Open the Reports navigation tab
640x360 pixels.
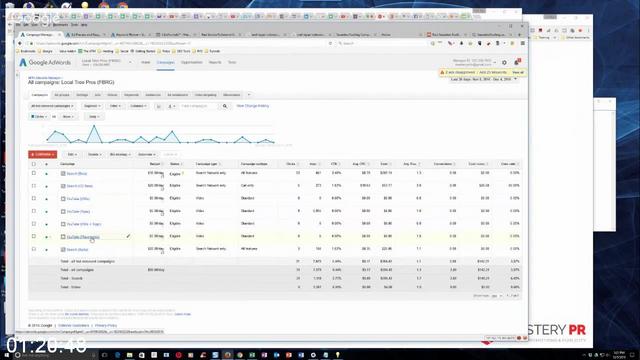(215, 62)
